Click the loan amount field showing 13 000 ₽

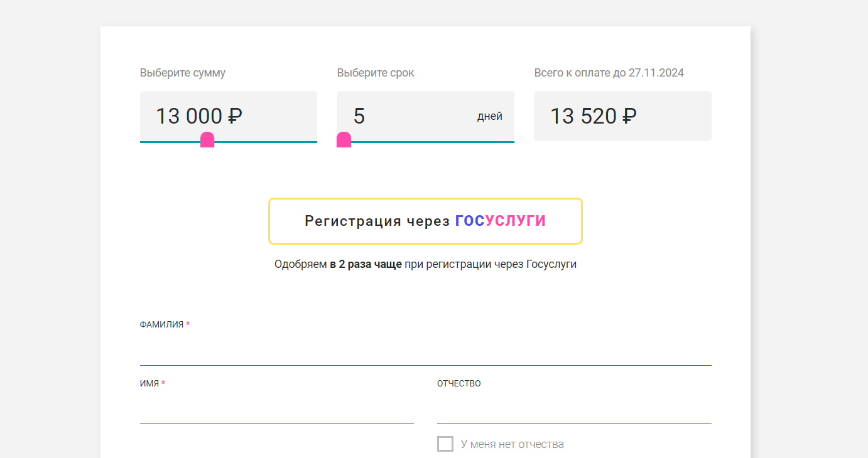click(x=228, y=116)
